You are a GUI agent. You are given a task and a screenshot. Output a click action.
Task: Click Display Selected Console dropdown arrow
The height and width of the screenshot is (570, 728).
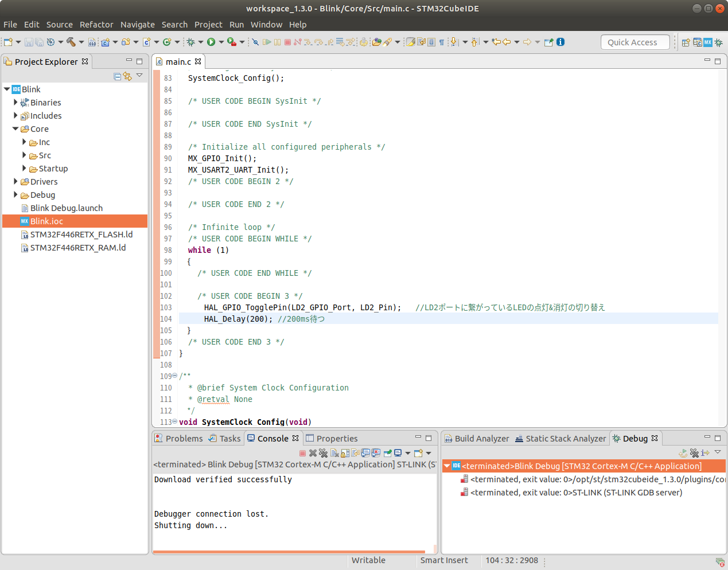click(407, 453)
